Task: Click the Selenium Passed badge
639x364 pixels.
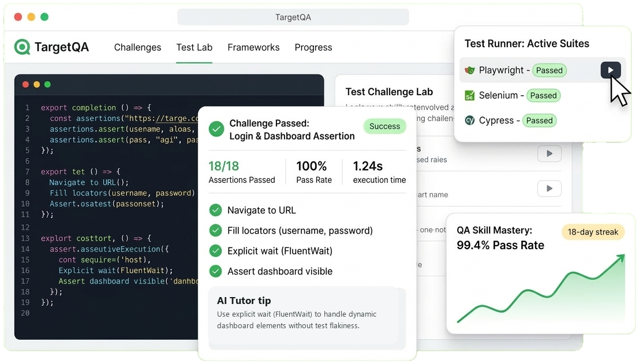Action: tap(543, 96)
